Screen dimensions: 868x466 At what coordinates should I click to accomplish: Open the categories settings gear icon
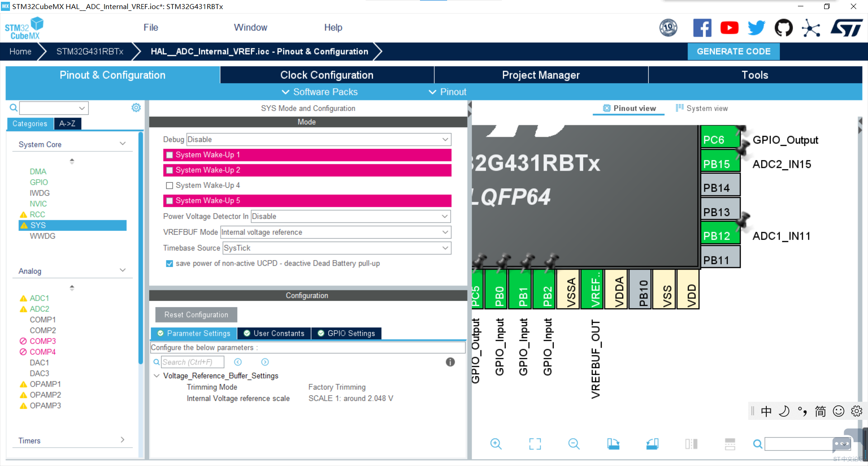tap(136, 108)
